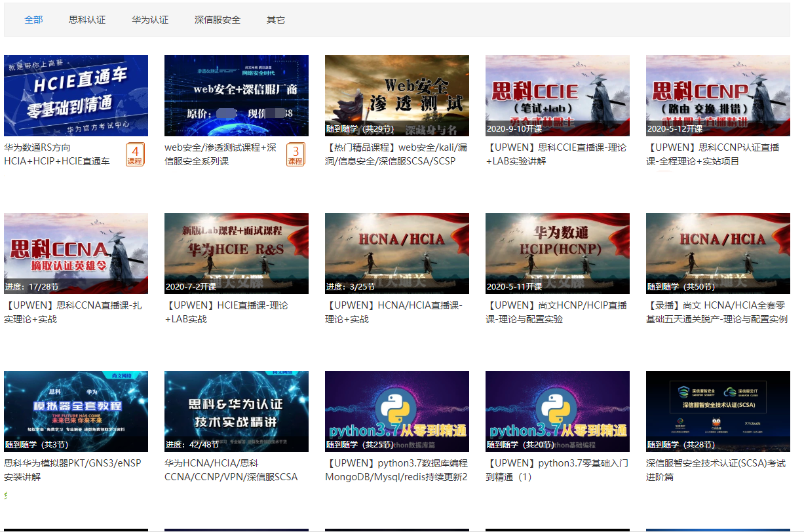Click the 进度：3/25节 progress label
Screen dimensions: 804x532
pos(351,287)
